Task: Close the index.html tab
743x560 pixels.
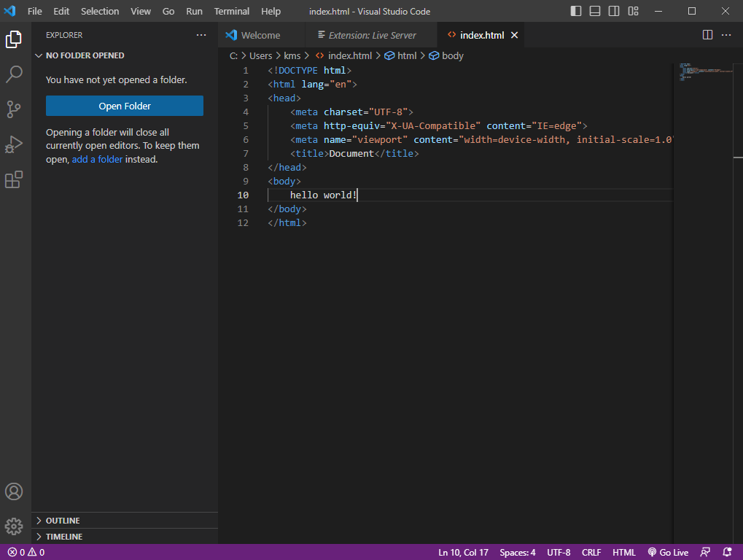Action: pos(514,35)
